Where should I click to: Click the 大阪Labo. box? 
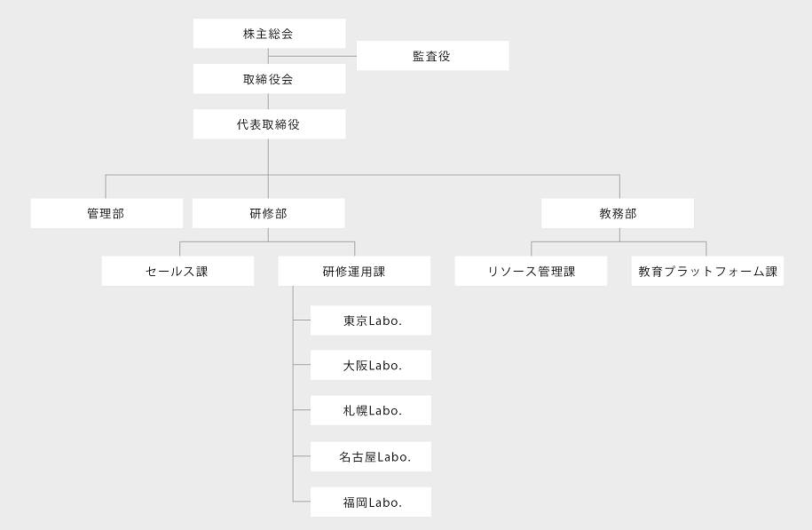coord(371,366)
